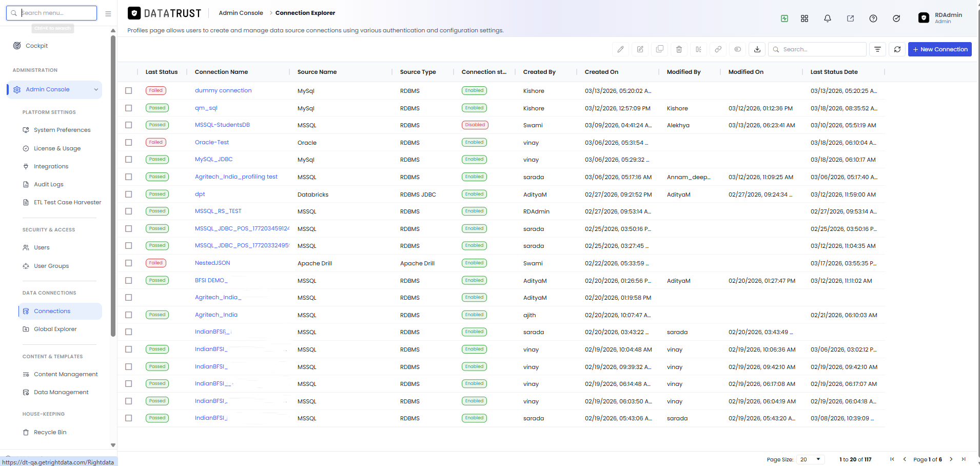Screen dimensions: 980x466
Task: Check the qm_sql row checkbox
Action: tap(129, 108)
